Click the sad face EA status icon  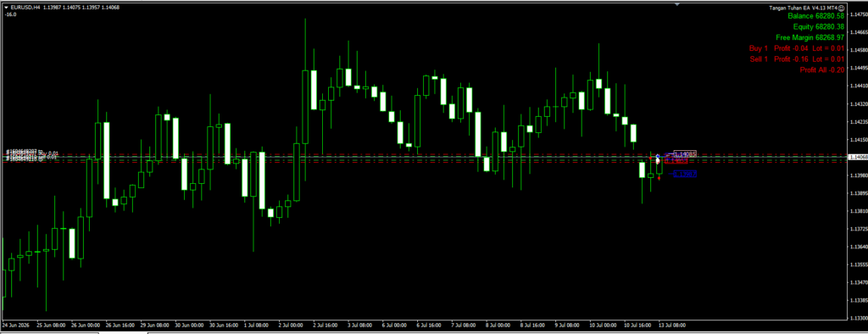[842, 8]
